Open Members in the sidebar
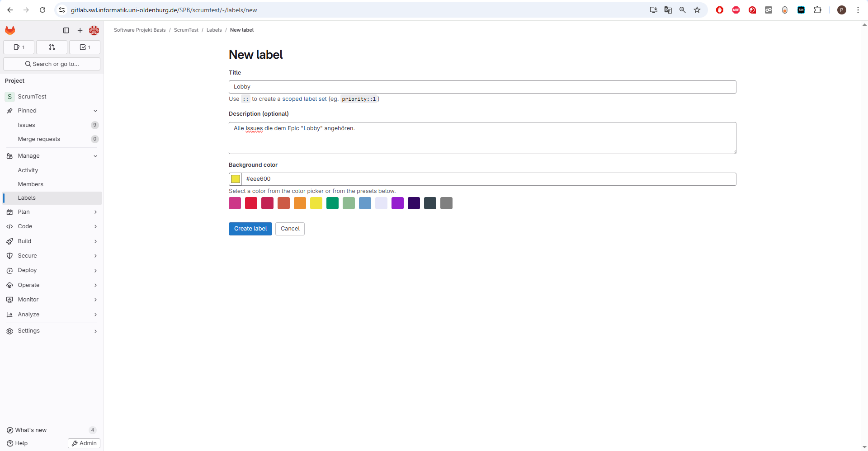 click(x=31, y=184)
